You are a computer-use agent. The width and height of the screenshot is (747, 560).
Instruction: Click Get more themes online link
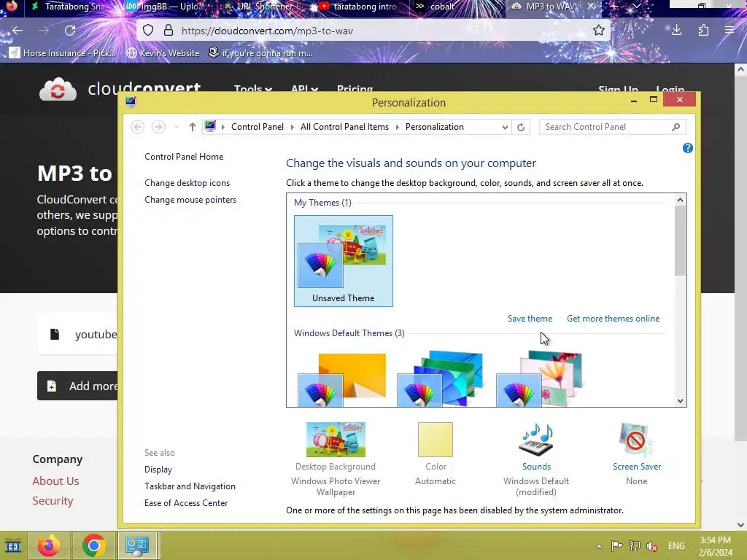(x=613, y=319)
